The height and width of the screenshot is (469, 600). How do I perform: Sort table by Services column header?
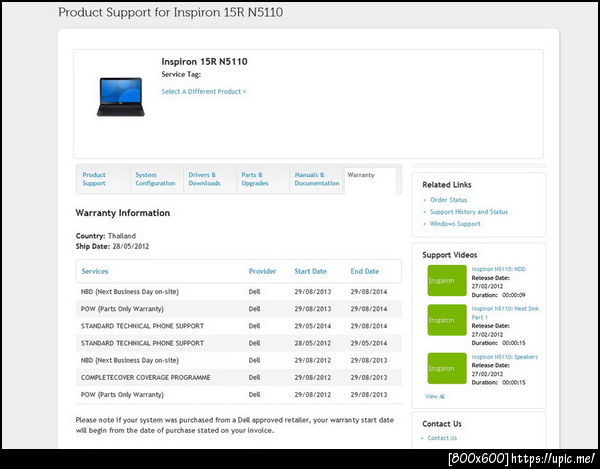95,271
